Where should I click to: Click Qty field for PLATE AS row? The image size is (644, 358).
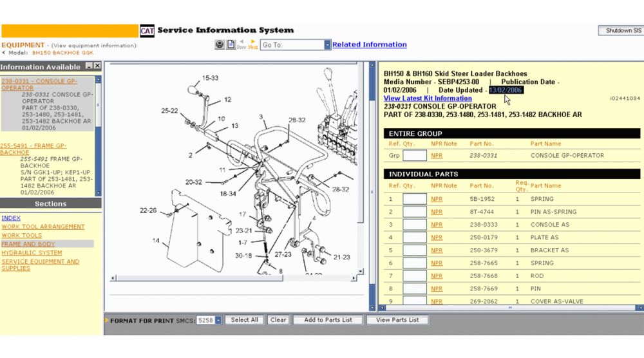tap(414, 238)
